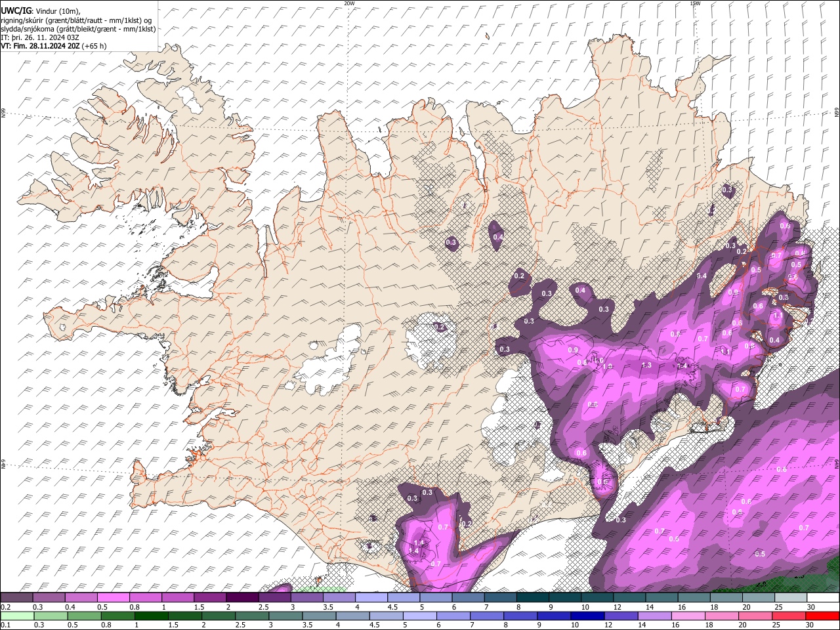
Task: Click the lavender snow-scale swatch above label 4
Action: click(x=371, y=597)
